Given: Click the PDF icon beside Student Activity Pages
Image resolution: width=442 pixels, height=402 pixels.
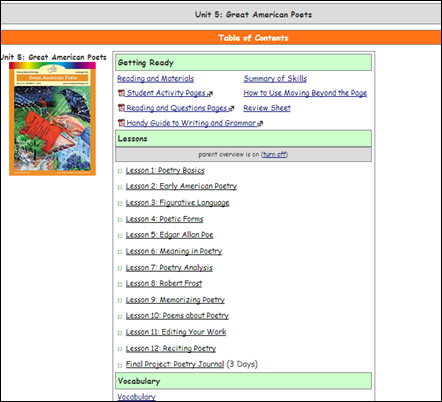Looking at the screenshot, I should point(121,93).
